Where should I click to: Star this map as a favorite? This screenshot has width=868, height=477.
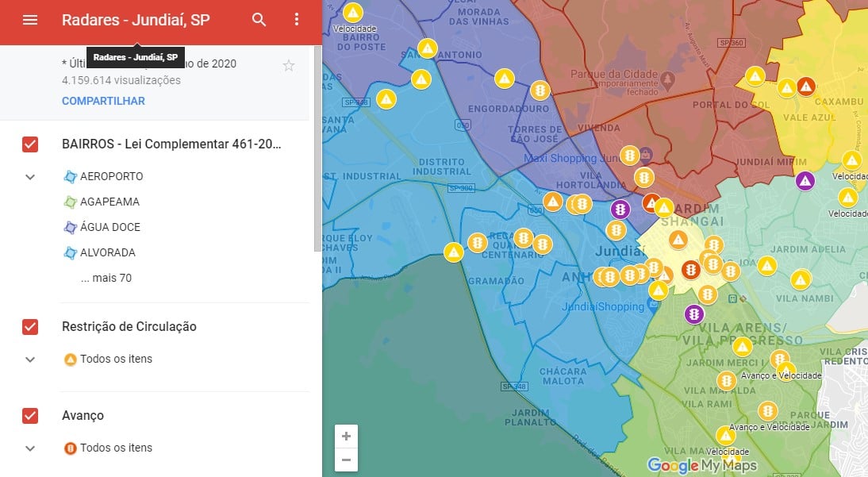289,66
